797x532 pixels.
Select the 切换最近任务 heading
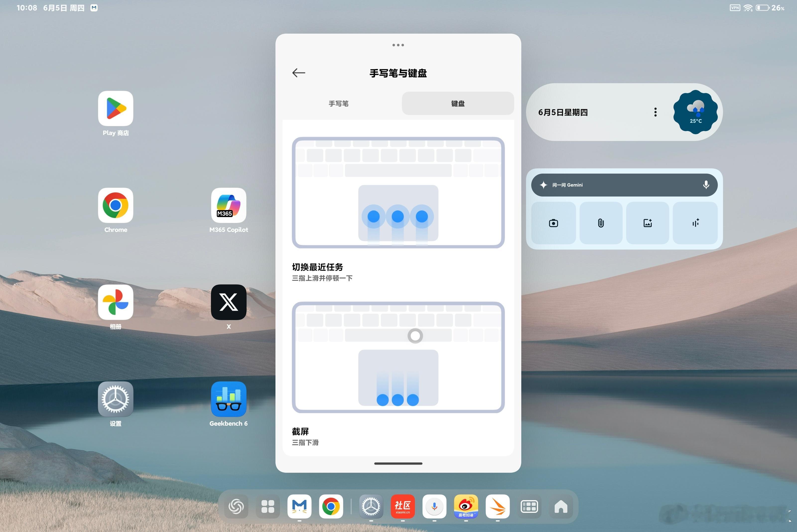(317, 267)
